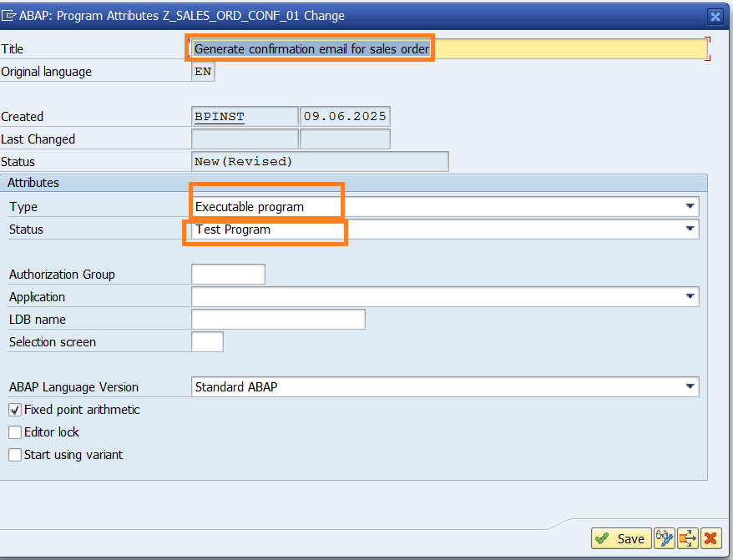The image size is (733, 560).
Task: Click the Original language EN field
Action: click(203, 72)
